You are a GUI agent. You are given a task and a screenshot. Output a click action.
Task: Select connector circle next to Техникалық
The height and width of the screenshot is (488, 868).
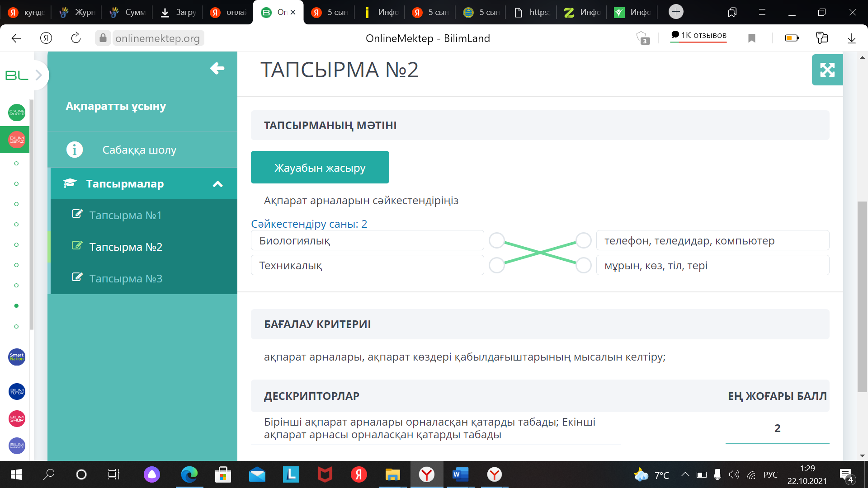[497, 266]
